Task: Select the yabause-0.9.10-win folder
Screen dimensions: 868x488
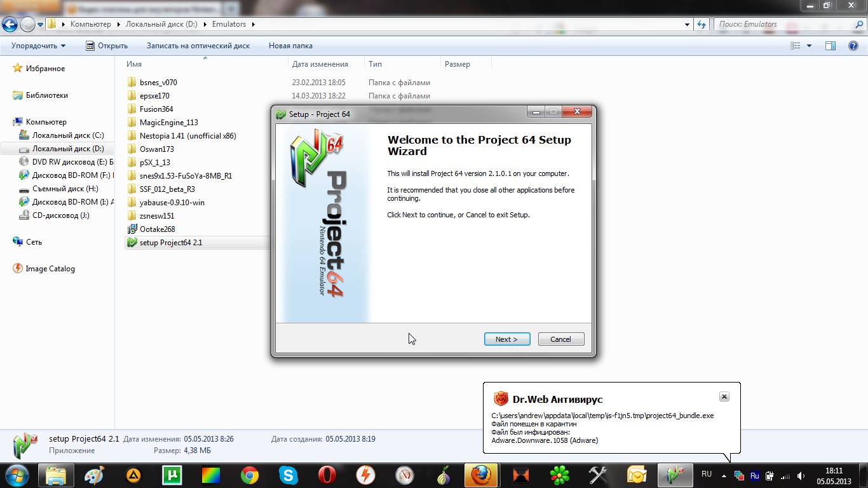Action: (172, 203)
